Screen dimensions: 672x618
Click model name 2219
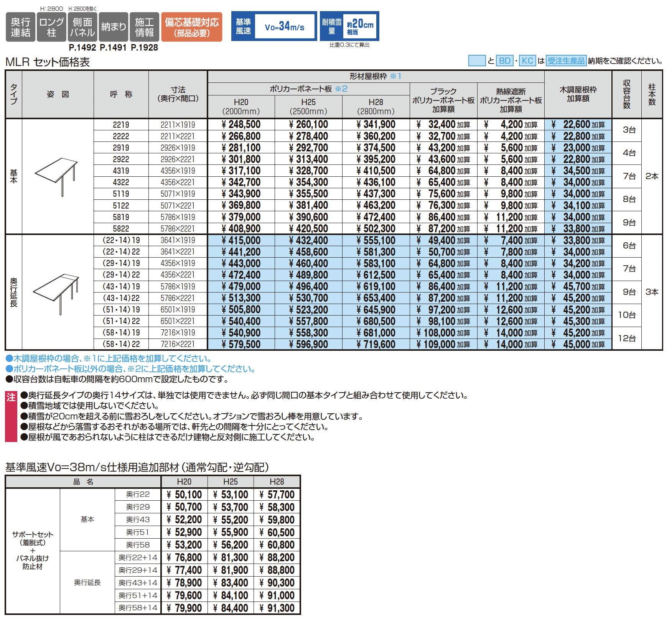pyautogui.click(x=121, y=125)
